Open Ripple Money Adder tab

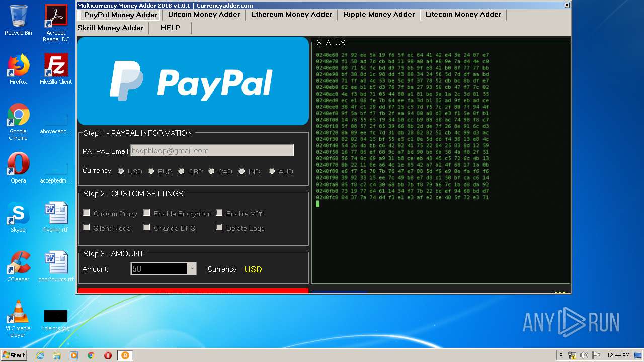click(x=379, y=15)
